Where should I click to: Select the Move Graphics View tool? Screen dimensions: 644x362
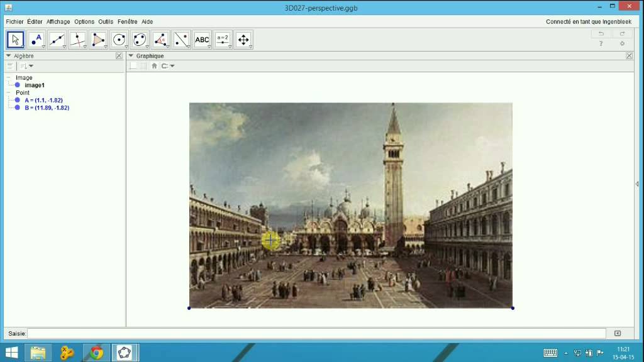tap(243, 40)
